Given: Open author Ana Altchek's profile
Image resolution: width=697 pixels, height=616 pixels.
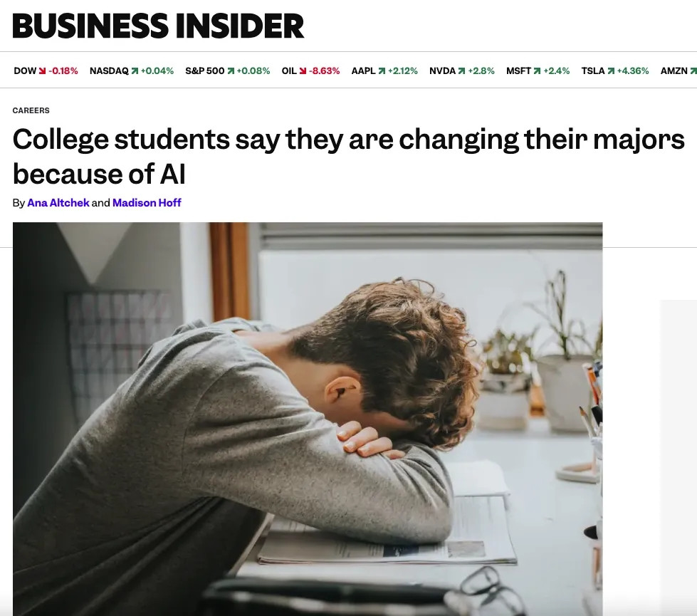Looking at the screenshot, I should [58, 203].
